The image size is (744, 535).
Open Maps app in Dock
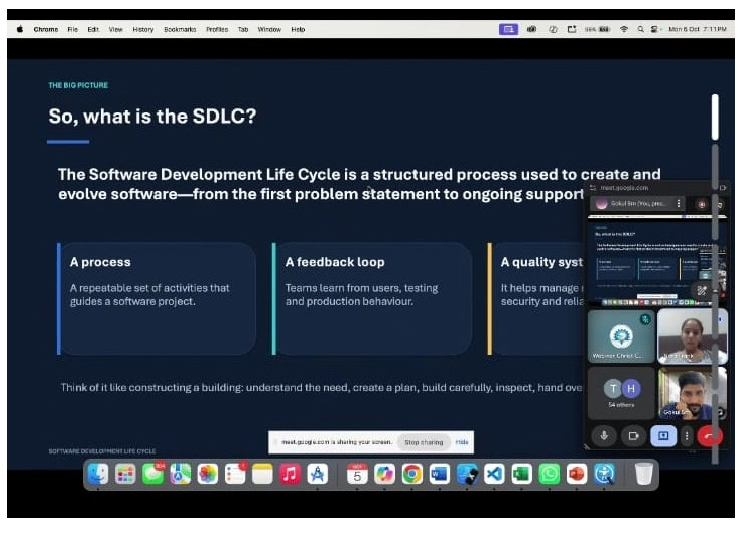point(180,474)
